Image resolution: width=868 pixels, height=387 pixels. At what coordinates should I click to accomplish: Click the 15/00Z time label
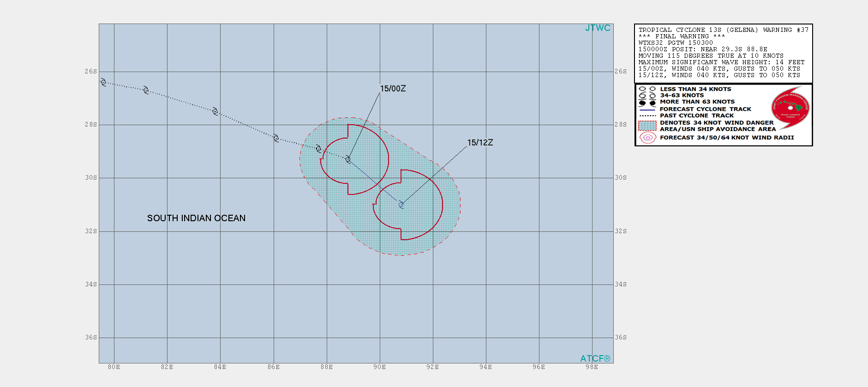(393, 89)
